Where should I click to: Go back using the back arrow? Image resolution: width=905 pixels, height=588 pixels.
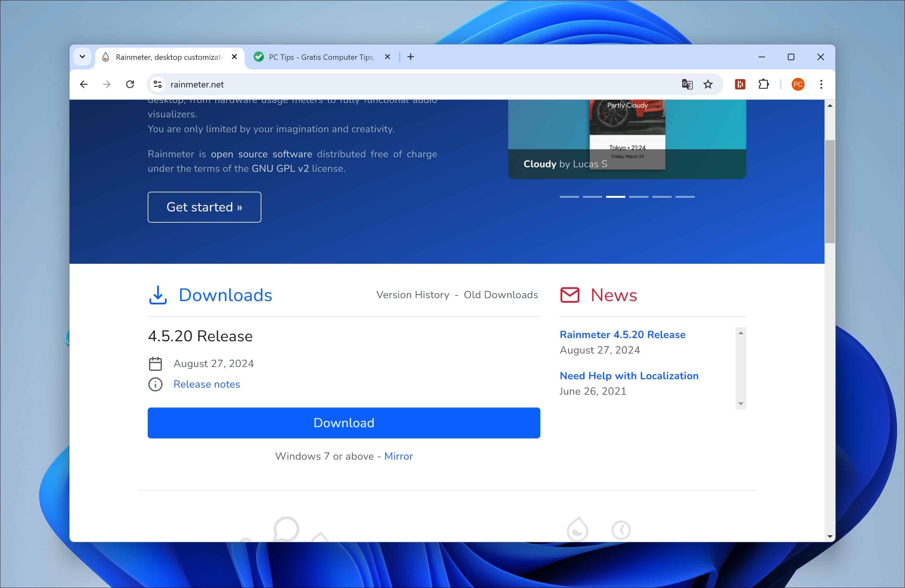click(84, 84)
